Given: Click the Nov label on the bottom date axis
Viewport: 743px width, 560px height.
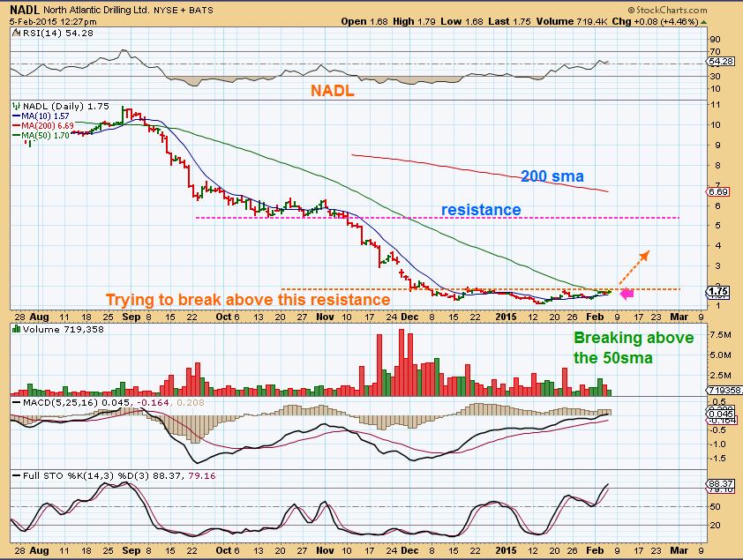Looking at the screenshot, I should click(x=325, y=550).
